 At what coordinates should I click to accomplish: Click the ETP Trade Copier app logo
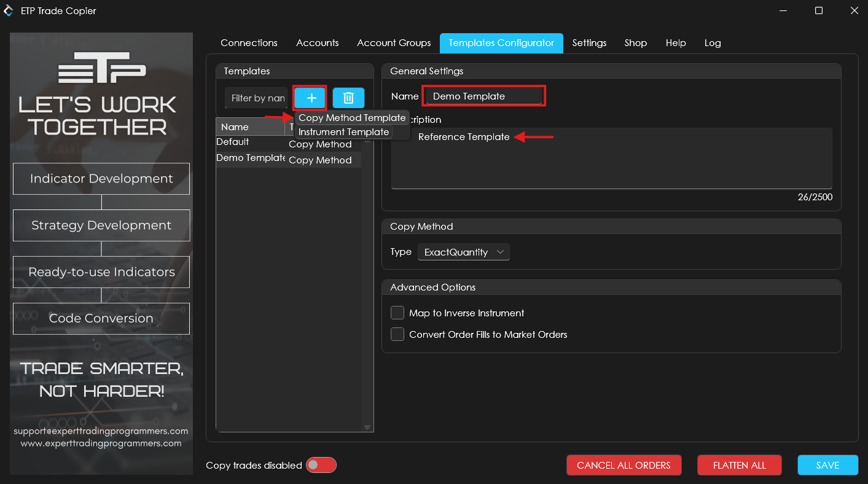[x=9, y=10]
